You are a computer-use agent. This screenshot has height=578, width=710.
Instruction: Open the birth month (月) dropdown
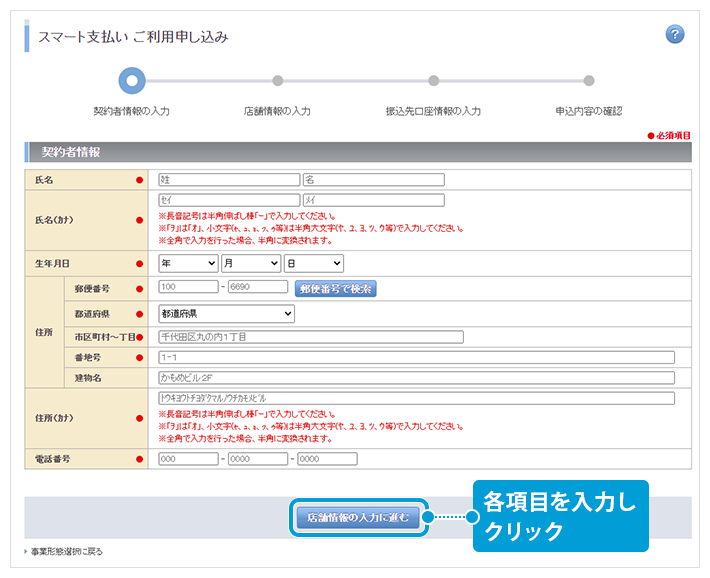click(250, 263)
